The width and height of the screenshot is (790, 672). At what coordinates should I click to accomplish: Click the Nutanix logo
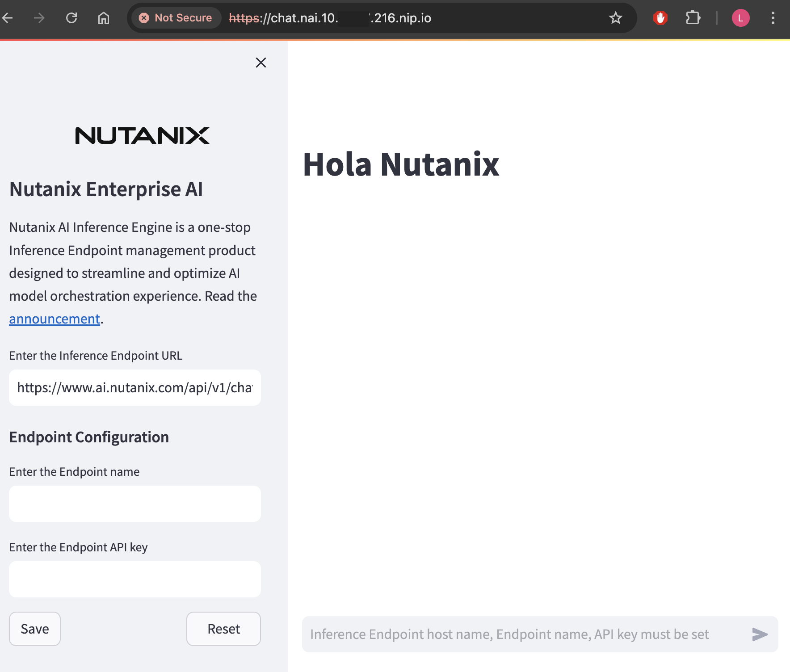pyautogui.click(x=142, y=135)
